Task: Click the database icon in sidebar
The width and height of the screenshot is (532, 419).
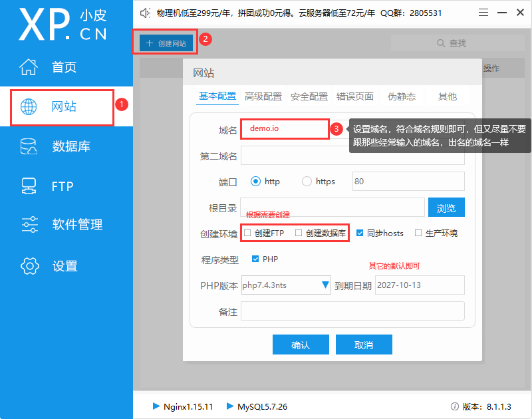Action: pyautogui.click(x=29, y=146)
